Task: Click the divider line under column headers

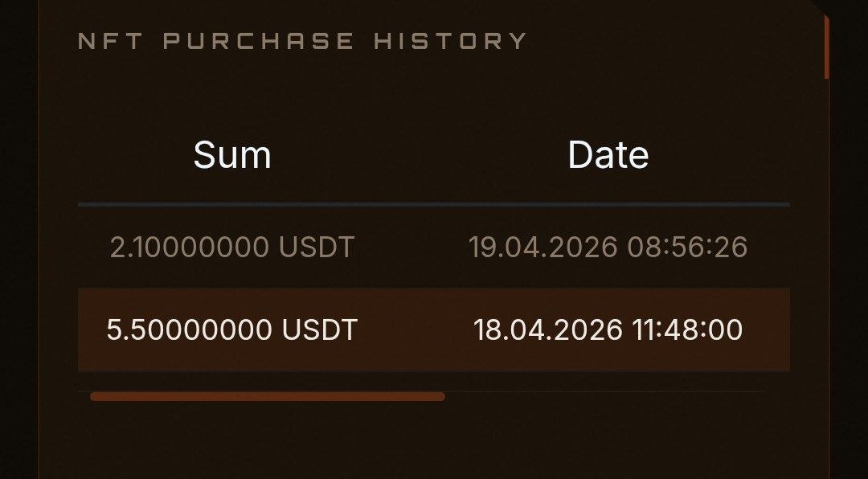Action: [x=434, y=206]
